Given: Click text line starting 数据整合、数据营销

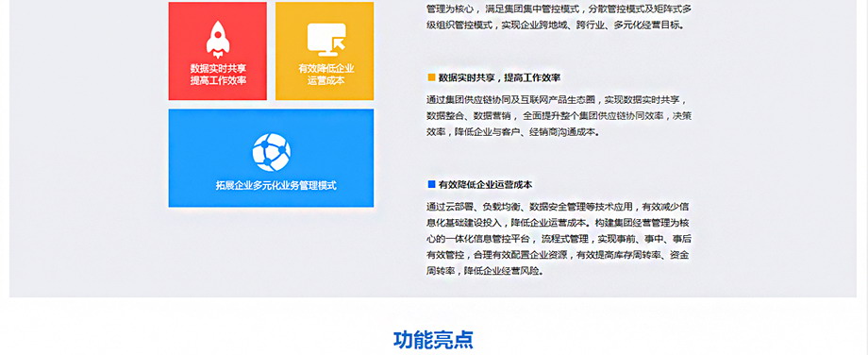Looking at the screenshot, I should [559, 116].
